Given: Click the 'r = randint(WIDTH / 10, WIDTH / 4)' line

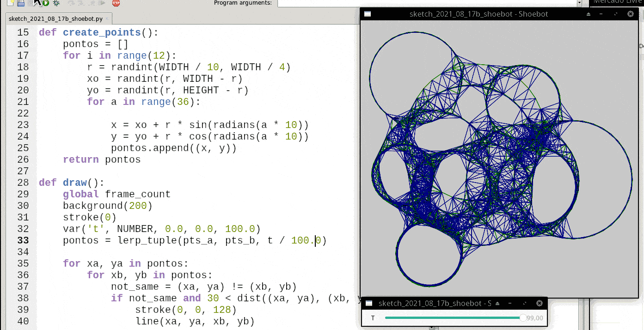Looking at the screenshot, I should (x=189, y=67).
